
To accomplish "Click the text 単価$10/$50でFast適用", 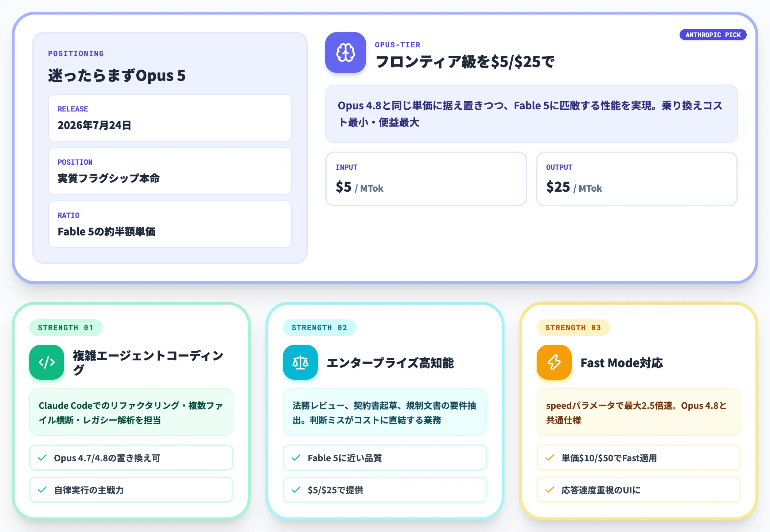I will click(x=609, y=458).
